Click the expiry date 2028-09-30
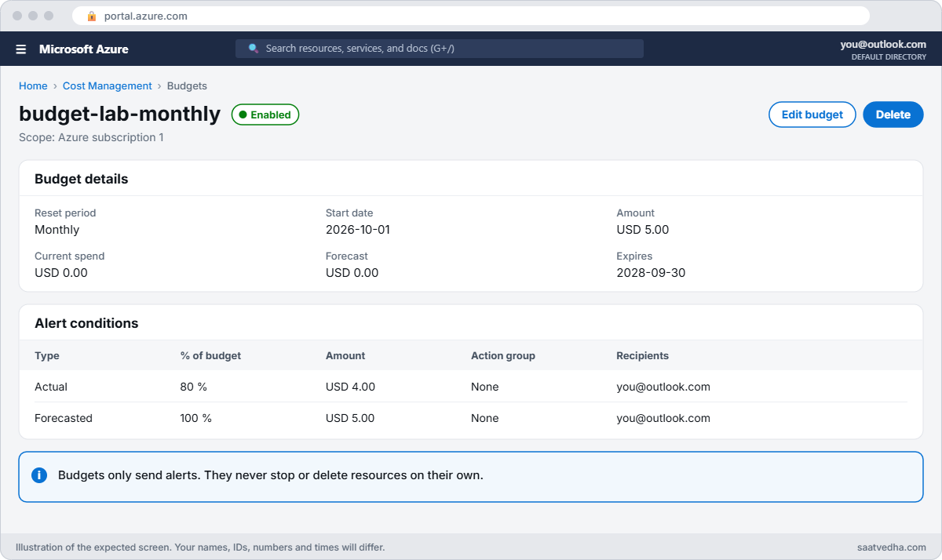The width and height of the screenshot is (942, 560). [x=649, y=273]
